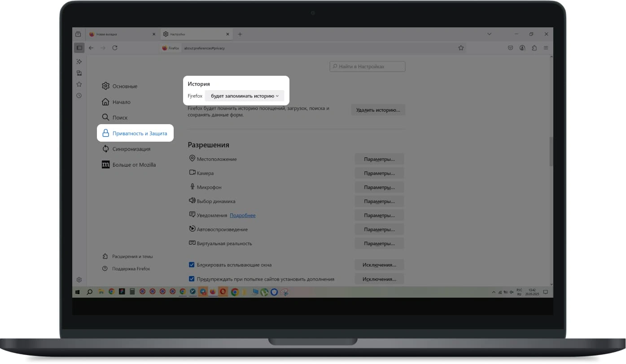Open Параметры for Местоположение
The height and width of the screenshot is (364, 626).
point(379,159)
